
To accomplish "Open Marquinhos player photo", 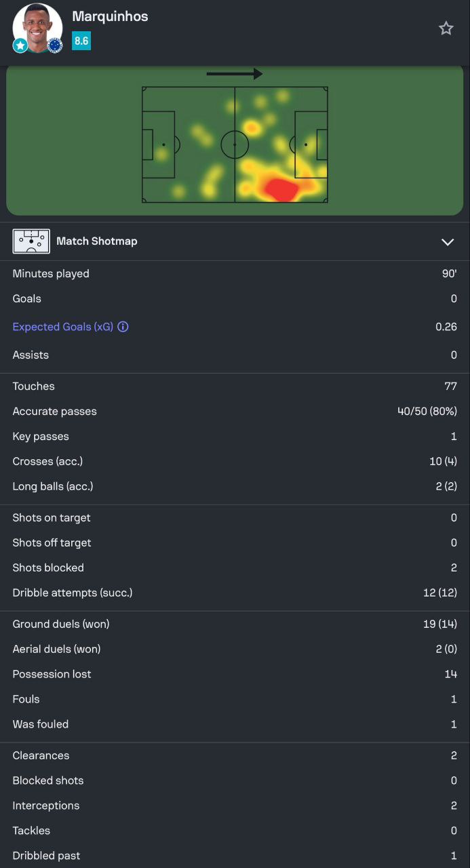I will coord(37,26).
